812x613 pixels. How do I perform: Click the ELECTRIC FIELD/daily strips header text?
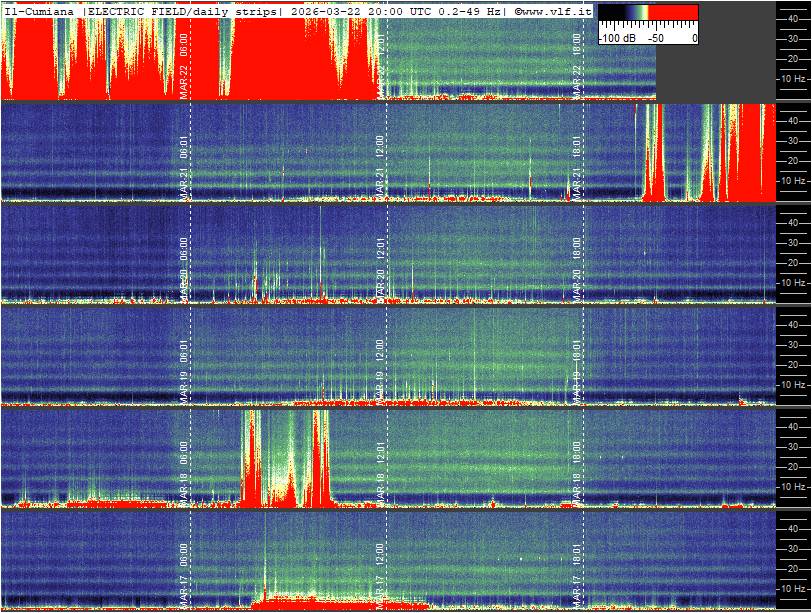180,11
